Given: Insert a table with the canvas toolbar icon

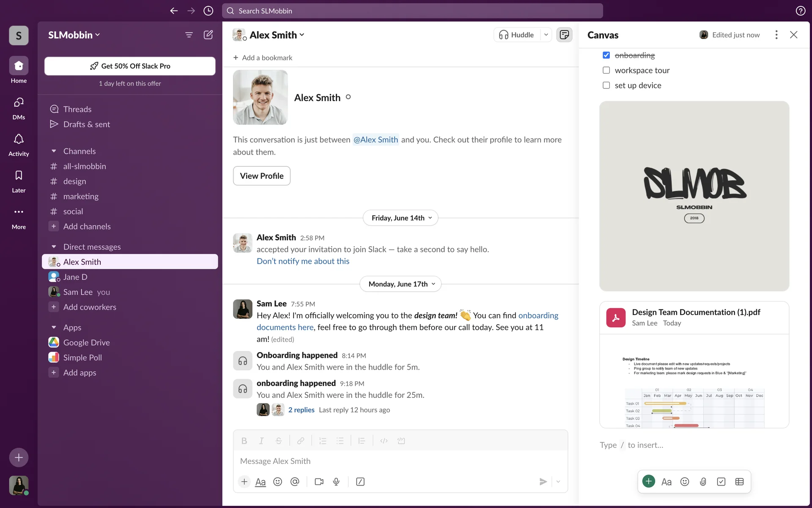Looking at the screenshot, I should [x=739, y=482].
